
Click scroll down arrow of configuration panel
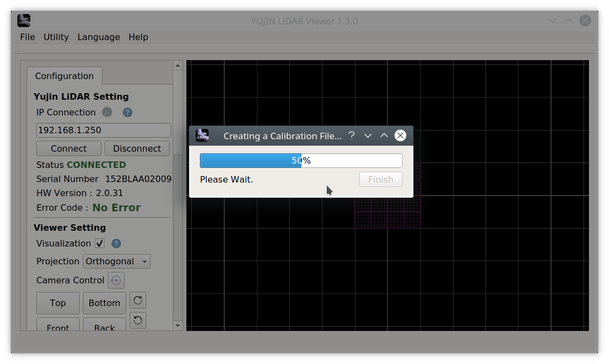178,326
